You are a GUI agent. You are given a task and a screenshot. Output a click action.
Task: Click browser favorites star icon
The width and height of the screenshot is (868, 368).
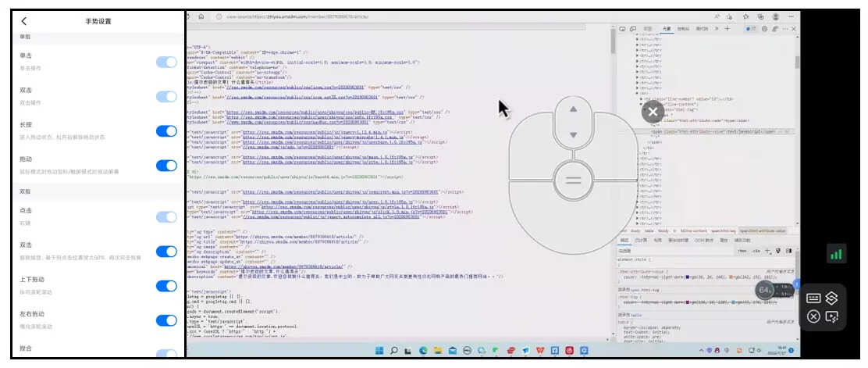pyautogui.click(x=745, y=16)
